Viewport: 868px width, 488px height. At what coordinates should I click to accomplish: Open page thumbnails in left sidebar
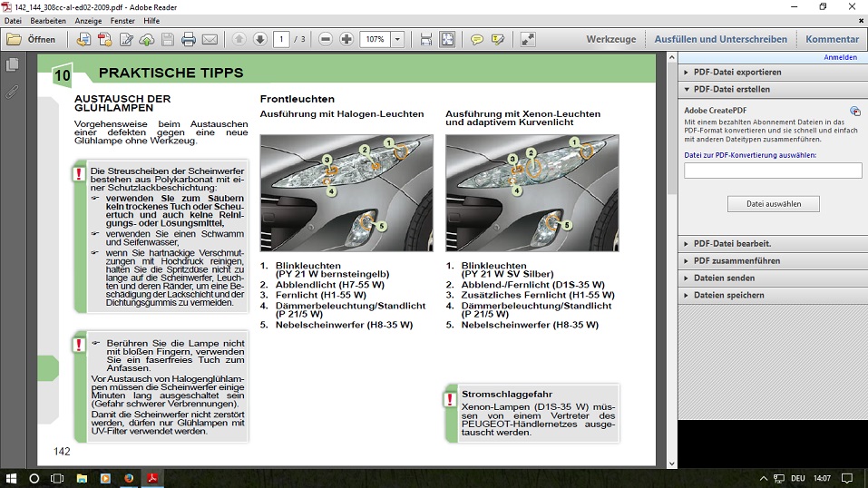[13, 65]
